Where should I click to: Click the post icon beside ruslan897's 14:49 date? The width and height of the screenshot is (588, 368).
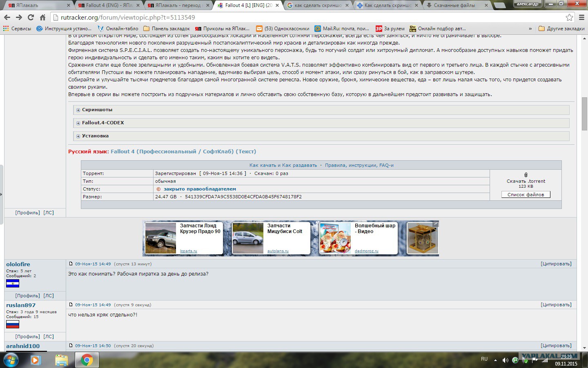71,305
